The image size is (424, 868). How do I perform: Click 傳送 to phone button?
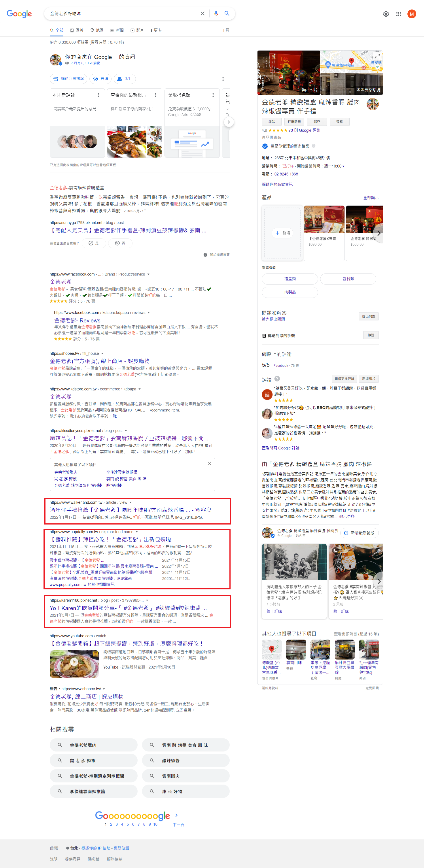371,335
